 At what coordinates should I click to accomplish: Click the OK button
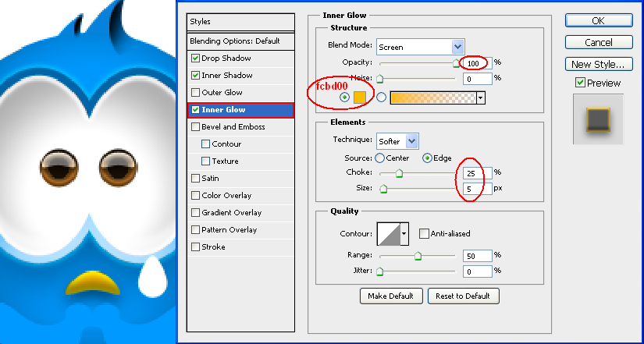[x=599, y=20]
